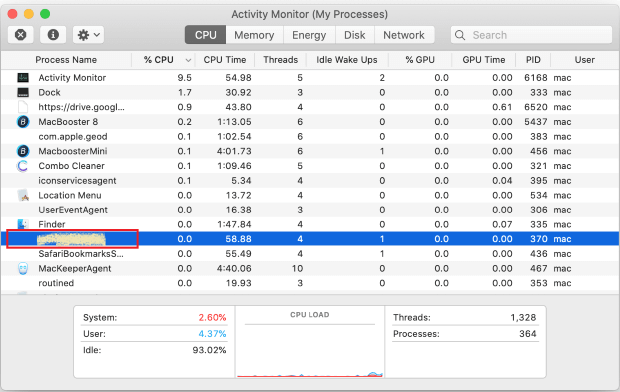Select the https://drive.googl... process
The image size is (620, 392).
click(81, 107)
